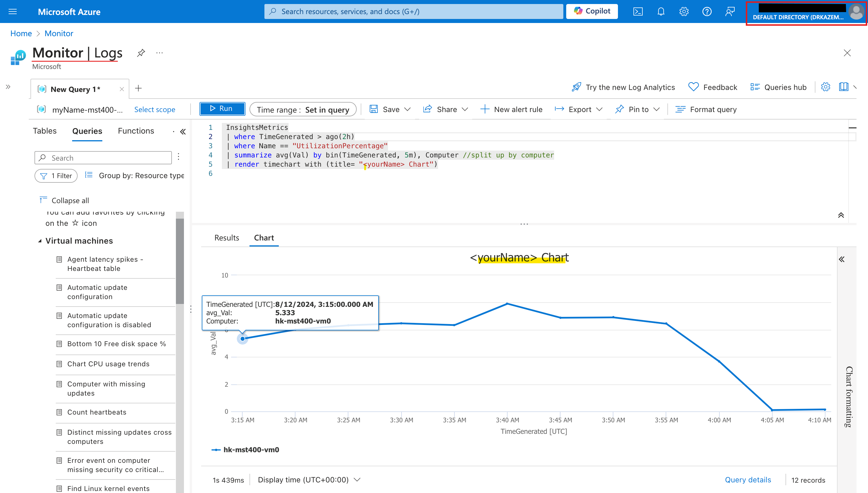
Task: Select the Chart tab
Action: (264, 238)
